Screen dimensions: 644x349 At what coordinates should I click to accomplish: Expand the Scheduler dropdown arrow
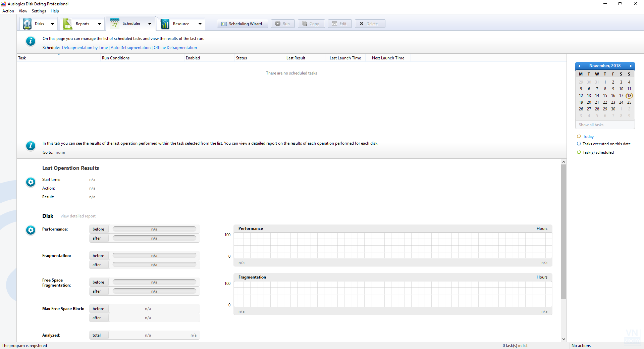pos(150,23)
